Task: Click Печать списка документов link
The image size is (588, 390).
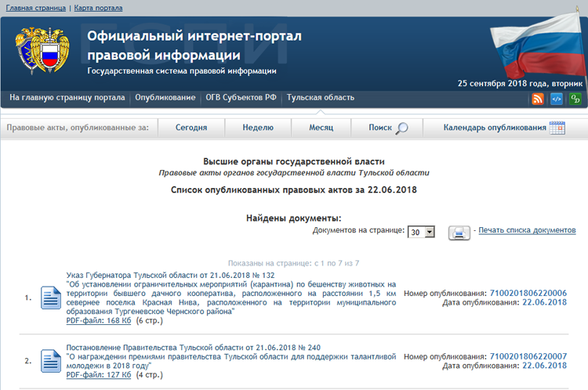Action: (527, 230)
